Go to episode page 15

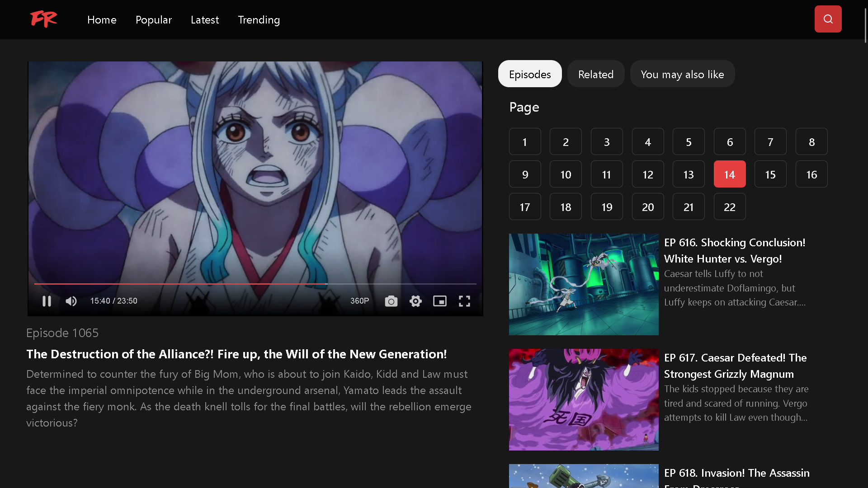click(x=770, y=174)
